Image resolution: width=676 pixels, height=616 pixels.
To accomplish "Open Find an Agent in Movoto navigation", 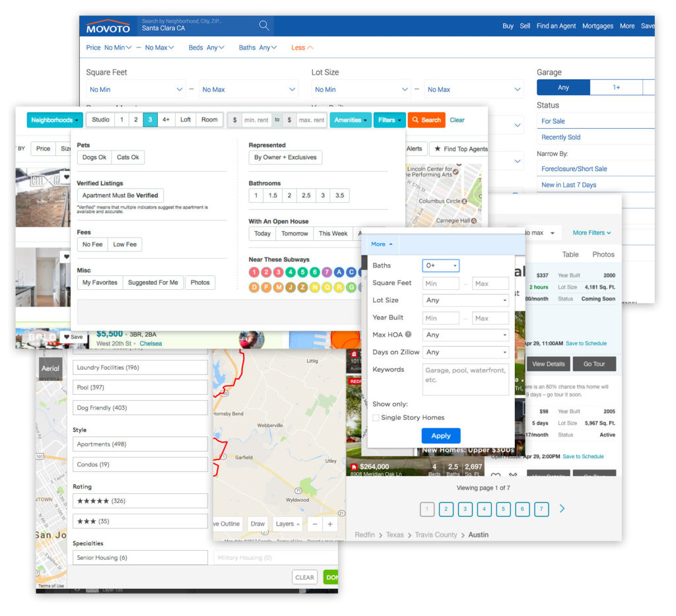I will click(x=556, y=26).
